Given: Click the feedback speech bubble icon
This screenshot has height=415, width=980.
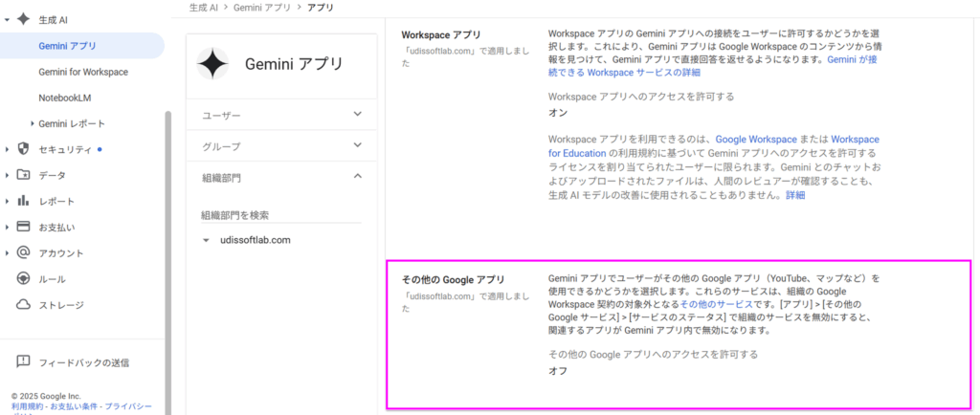Looking at the screenshot, I should coord(23,362).
